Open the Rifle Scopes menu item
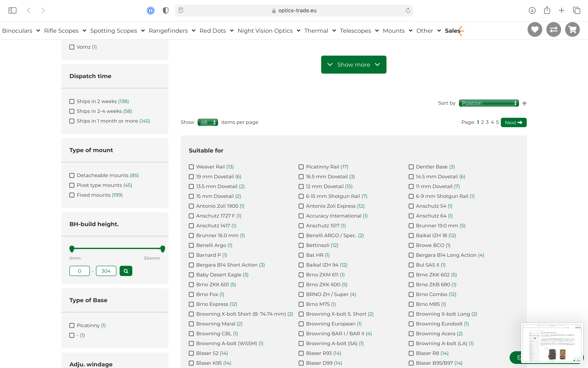Screen dimensions: 588x368 61,31
